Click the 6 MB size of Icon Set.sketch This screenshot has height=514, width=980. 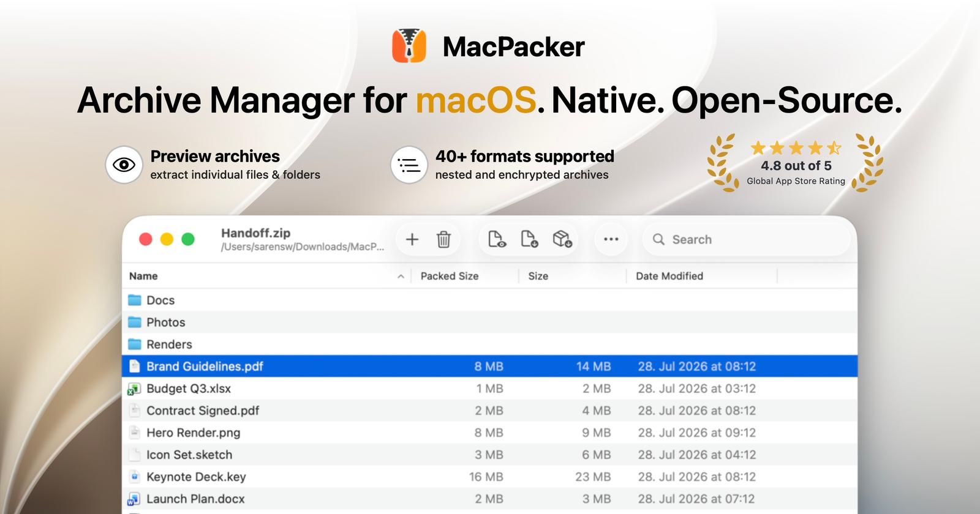[x=597, y=455]
